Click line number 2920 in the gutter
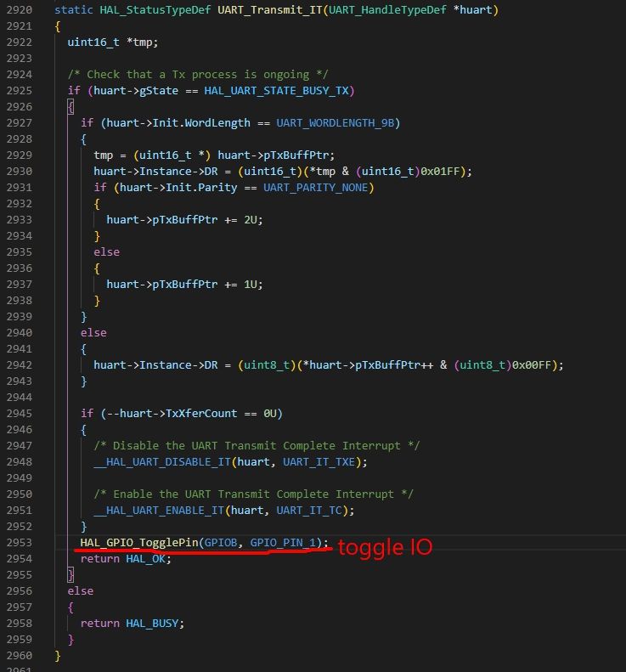Image resolution: width=626 pixels, height=672 pixels. point(20,10)
